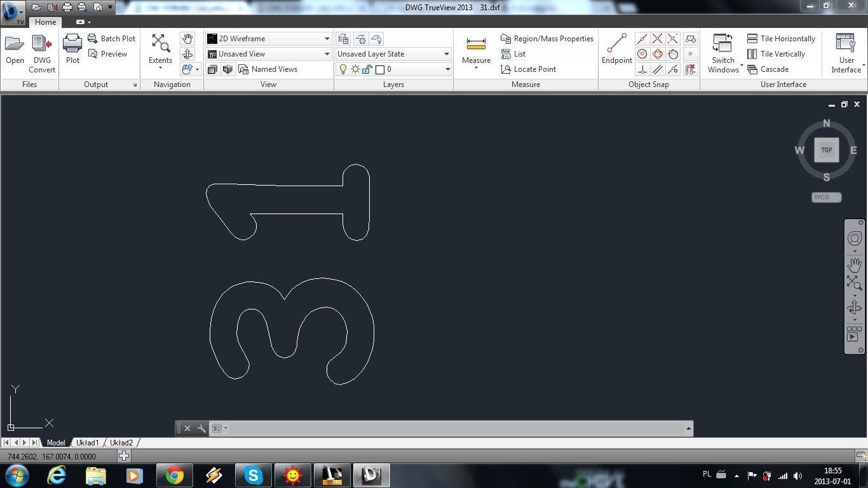Click shaded cube icon in View panel
This screenshot has height=488, width=868.
227,69
